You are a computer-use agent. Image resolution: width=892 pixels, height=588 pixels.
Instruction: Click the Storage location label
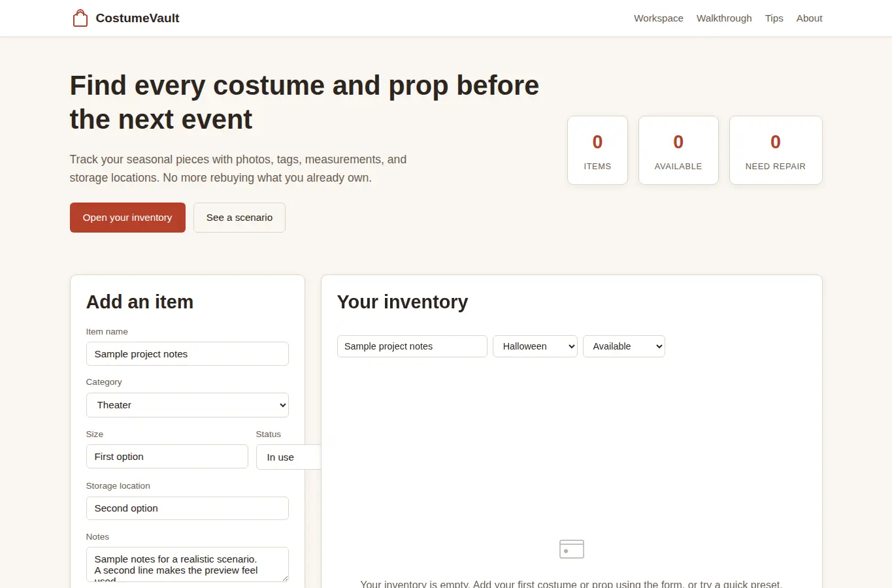pyautogui.click(x=118, y=486)
